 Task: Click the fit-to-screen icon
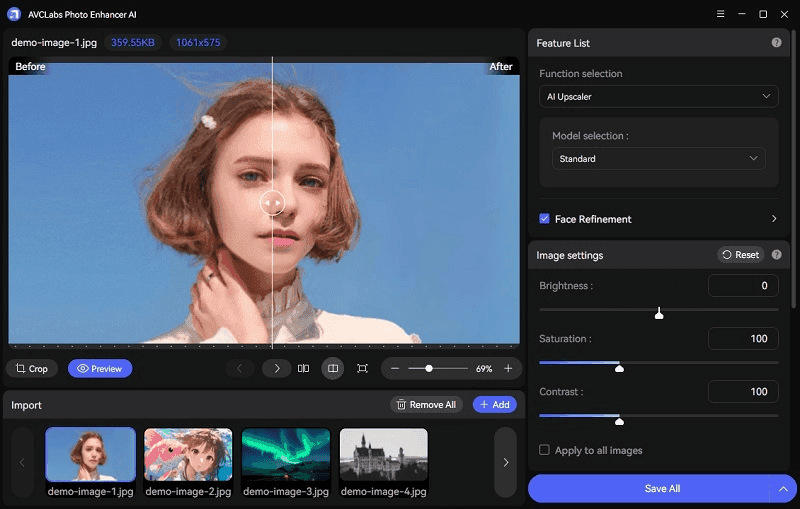(362, 368)
